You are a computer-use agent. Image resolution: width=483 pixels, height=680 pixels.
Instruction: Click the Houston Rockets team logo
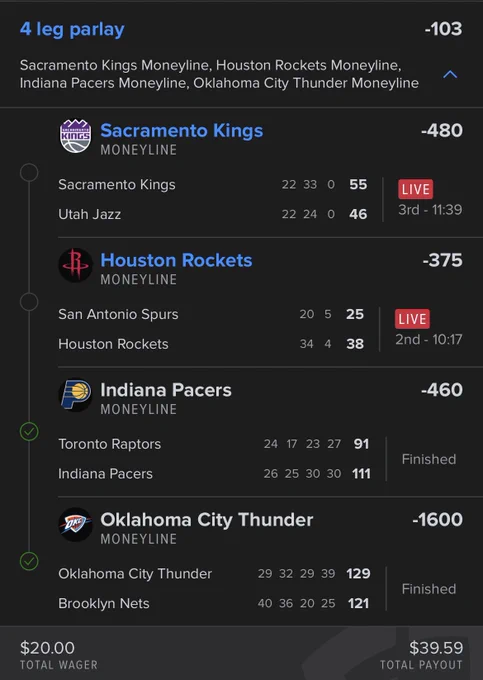tap(75, 265)
